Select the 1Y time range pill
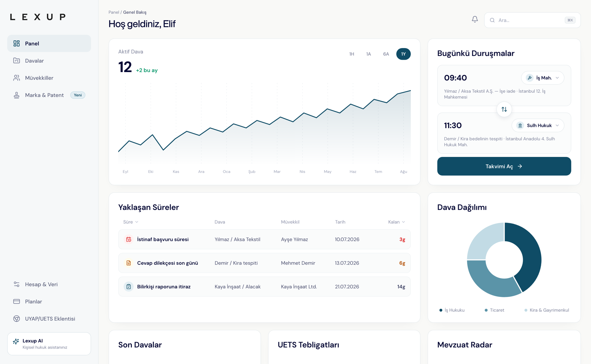 click(403, 54)
